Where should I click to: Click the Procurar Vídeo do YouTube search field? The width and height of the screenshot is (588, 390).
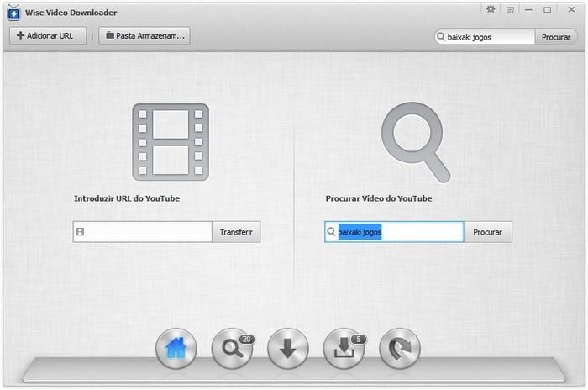point(394,232)
